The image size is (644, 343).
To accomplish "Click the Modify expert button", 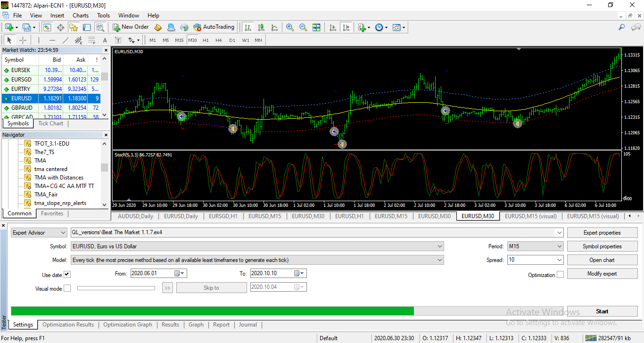I will 602,274.
